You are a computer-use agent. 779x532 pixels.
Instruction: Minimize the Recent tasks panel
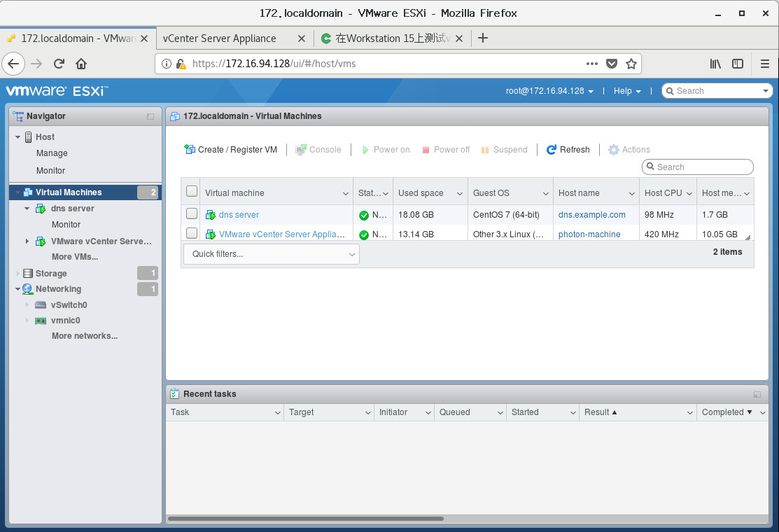coord(757,394)
